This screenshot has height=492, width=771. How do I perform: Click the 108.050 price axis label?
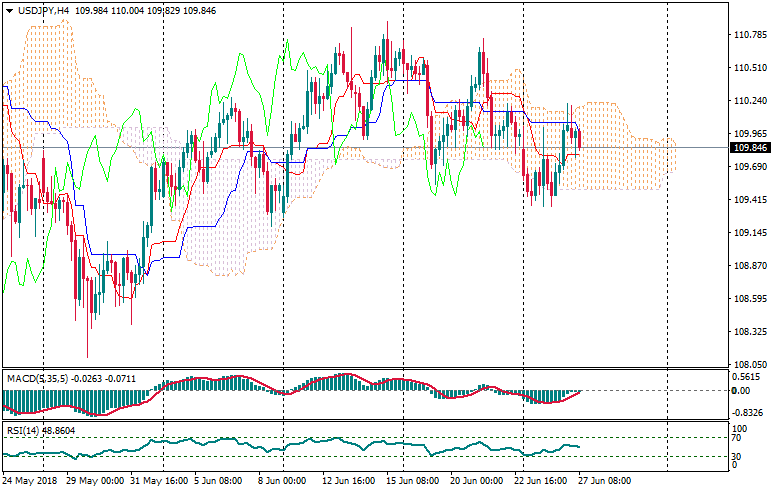click(749, 365)
